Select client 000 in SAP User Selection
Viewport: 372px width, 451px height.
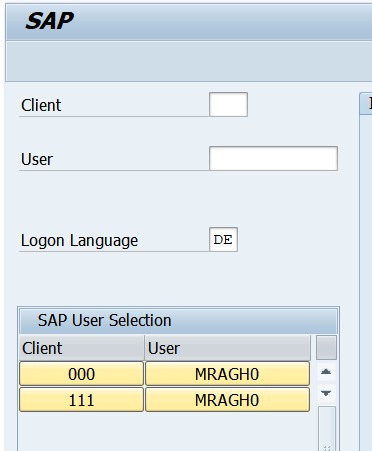point(81,374)
